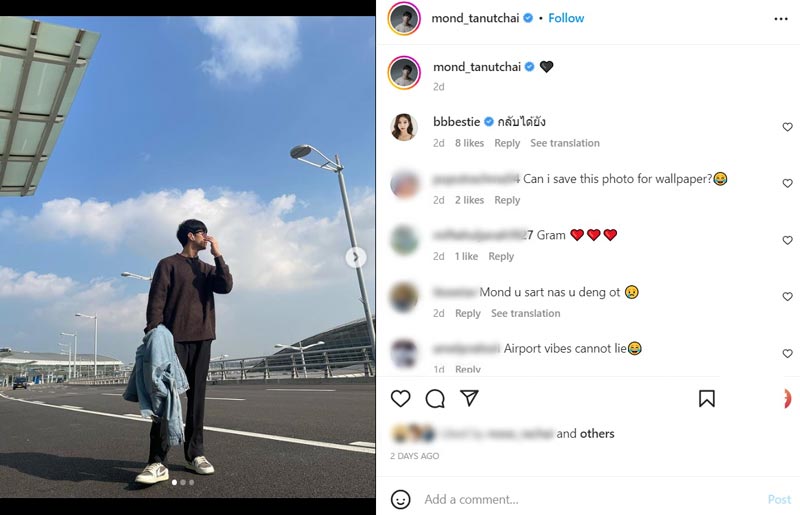The width and height of the screenshot is (800, 515).
Task: Select the carousel pagination dots
Action: [x=183, y=482]
